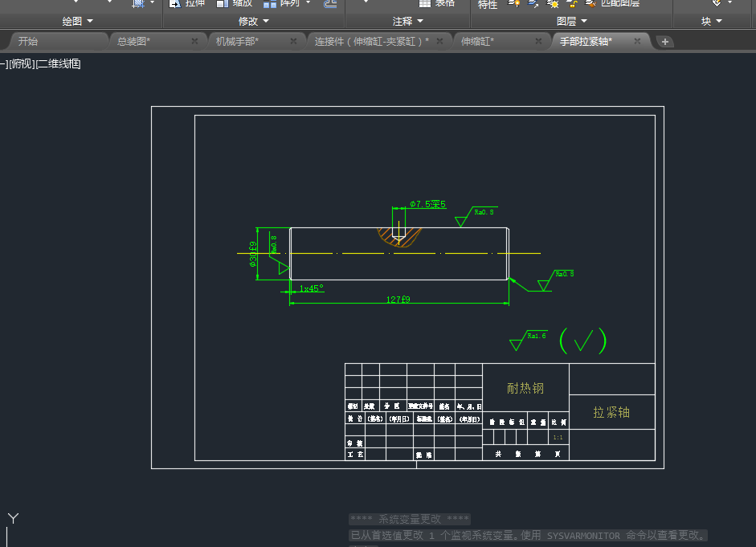The image size is (756, 547).
Task: Select the 缩放 scale tool
Action: pyautogui.click(x=235, y=3)
